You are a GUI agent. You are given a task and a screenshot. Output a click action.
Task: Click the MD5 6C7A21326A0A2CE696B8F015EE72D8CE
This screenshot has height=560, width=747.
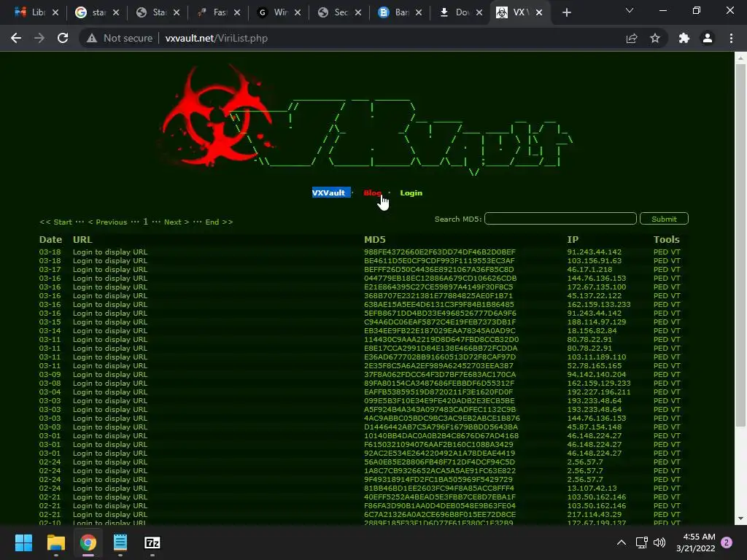tap(440, 514)
